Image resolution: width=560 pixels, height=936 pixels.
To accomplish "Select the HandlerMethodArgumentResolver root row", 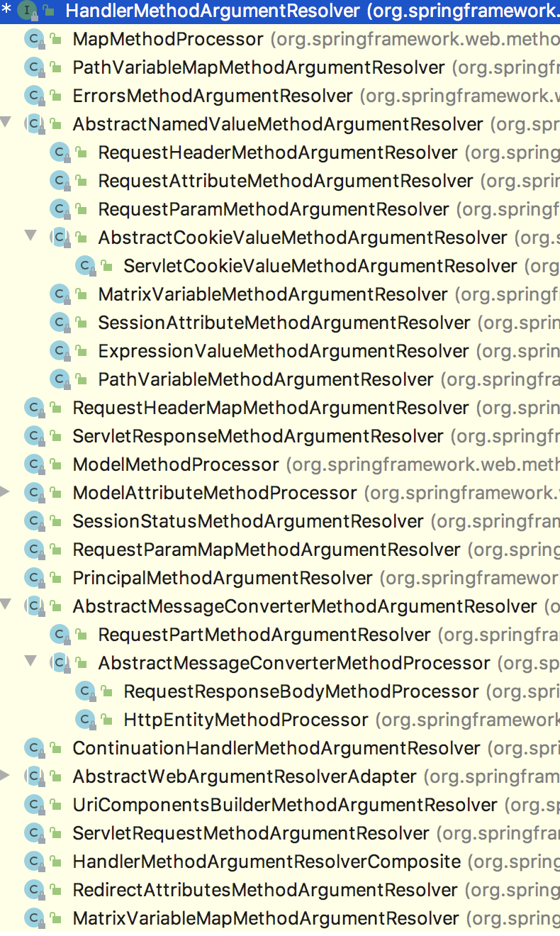I will tap(280, 11).
